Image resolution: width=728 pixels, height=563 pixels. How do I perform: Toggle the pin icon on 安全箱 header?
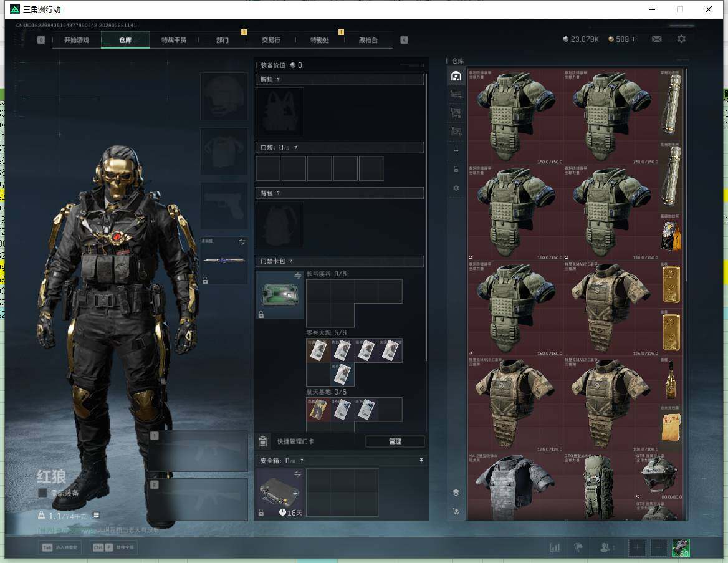[x=421, y=460]
